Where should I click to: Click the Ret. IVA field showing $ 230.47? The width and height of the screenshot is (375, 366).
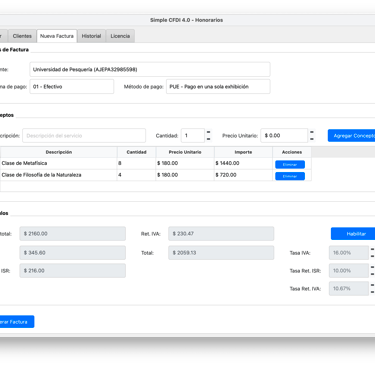[x=221, y=234]
